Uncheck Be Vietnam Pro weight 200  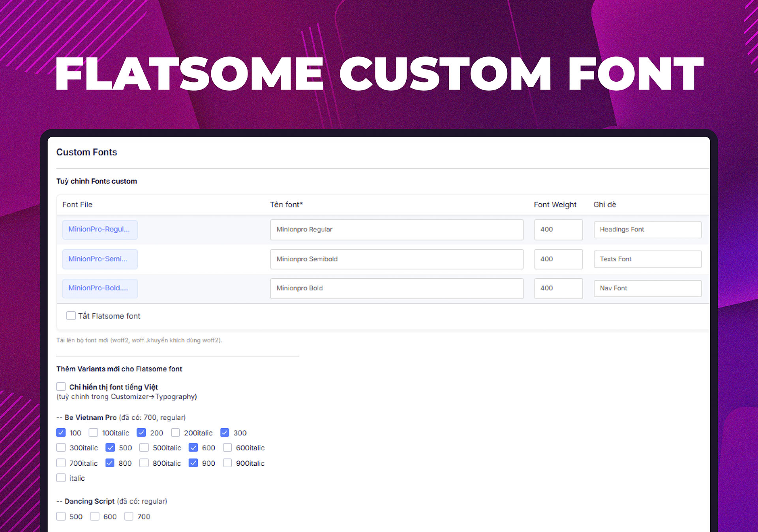tap(141, 433)
